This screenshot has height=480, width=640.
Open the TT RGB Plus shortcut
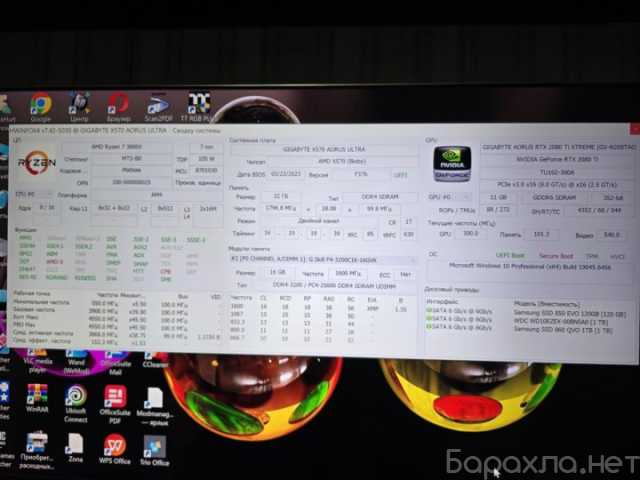(x=199, y=105)
